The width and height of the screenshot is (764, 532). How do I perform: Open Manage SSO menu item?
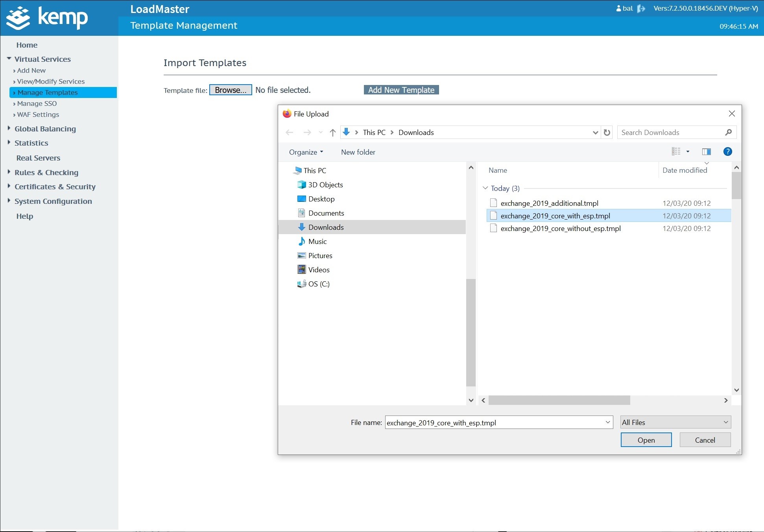[x=37, y=103]
